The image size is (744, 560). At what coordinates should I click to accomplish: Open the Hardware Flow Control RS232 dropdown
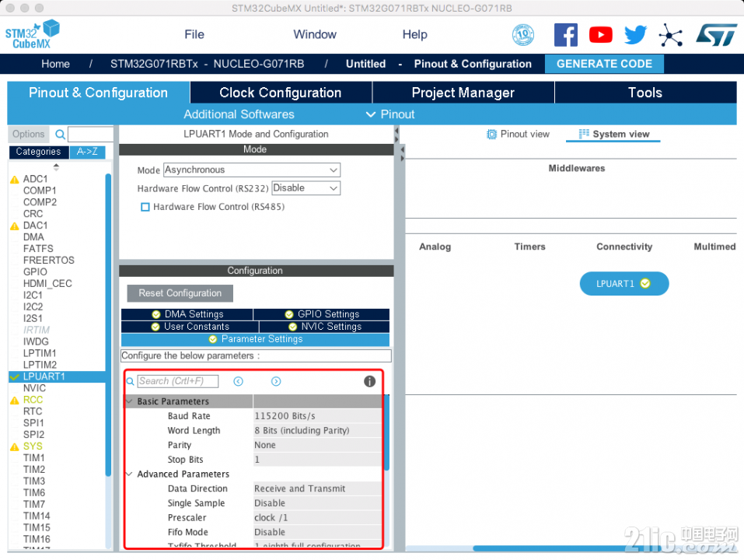[306, 188]
